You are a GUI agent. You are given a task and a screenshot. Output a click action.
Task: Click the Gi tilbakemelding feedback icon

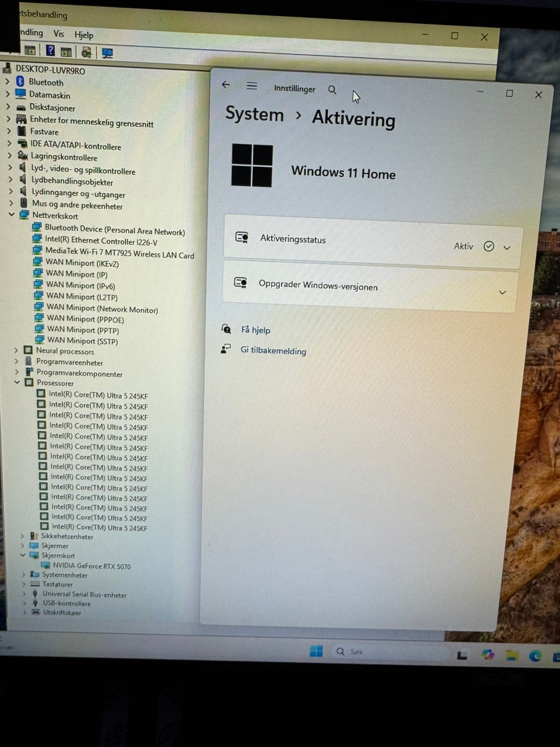pyautogui.click(x=225, y=349)
